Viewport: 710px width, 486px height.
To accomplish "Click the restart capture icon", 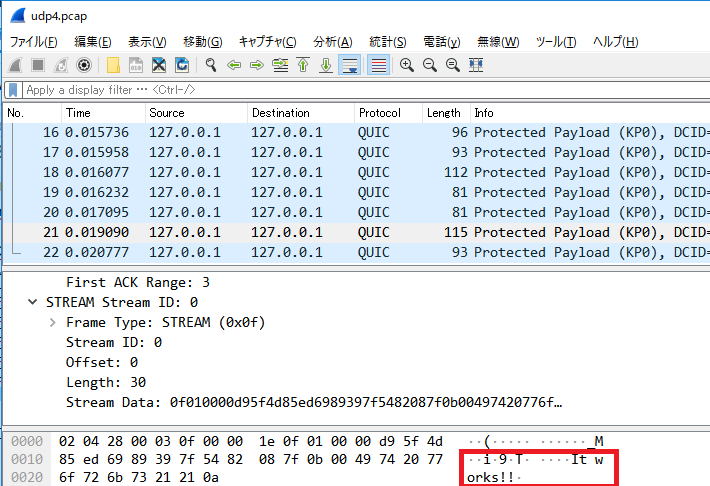I will point(61,65).
